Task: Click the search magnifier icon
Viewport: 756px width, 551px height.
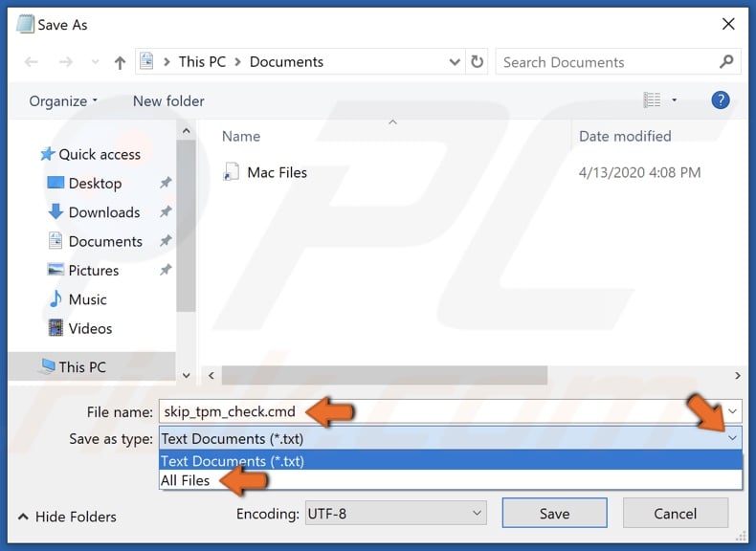Action: tap(726, 62)
